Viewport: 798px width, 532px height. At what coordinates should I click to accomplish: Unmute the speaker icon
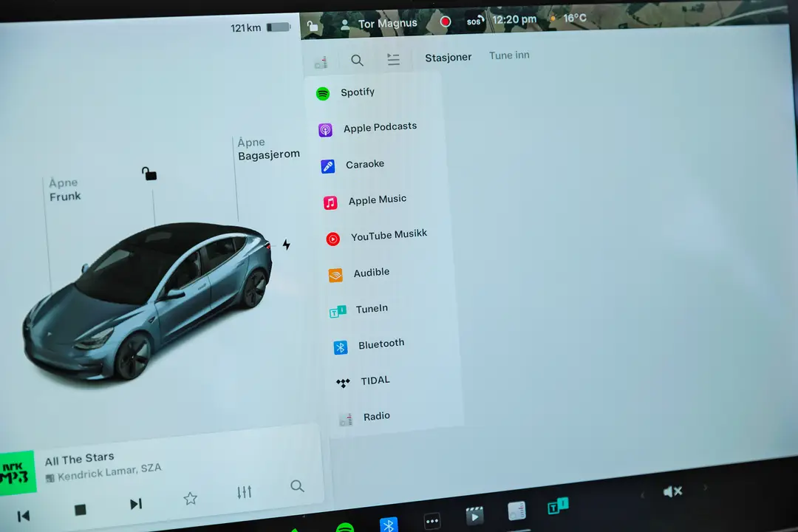tap(672, 491)
